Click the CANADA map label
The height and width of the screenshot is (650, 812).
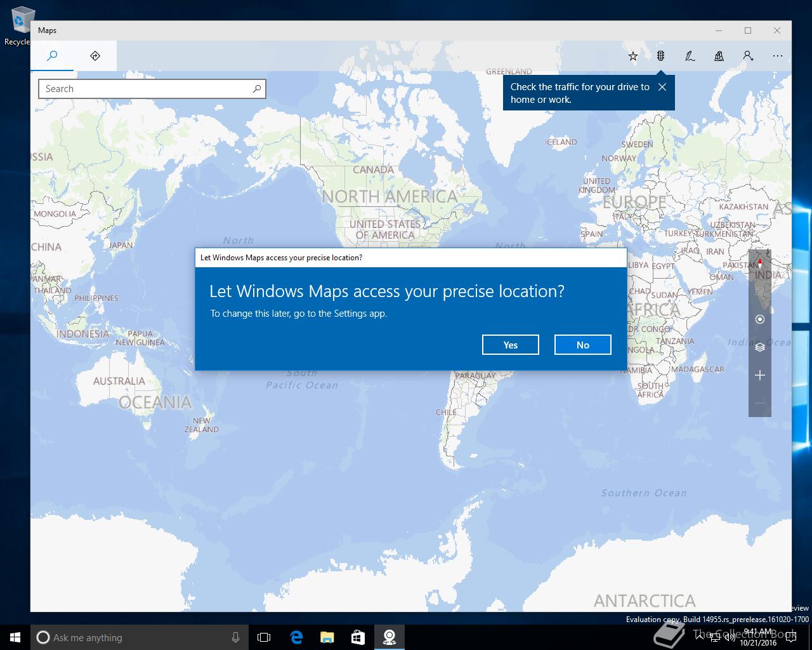(x=373, y=169)
